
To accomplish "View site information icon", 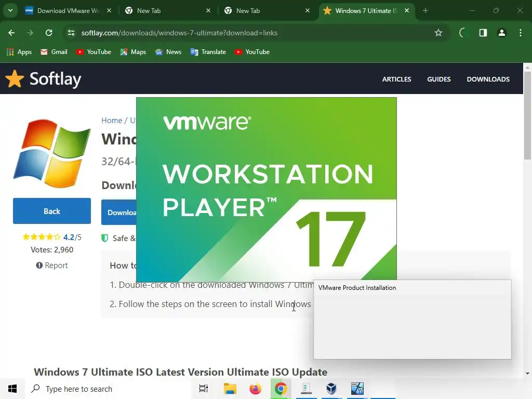I will coord(71,33).
